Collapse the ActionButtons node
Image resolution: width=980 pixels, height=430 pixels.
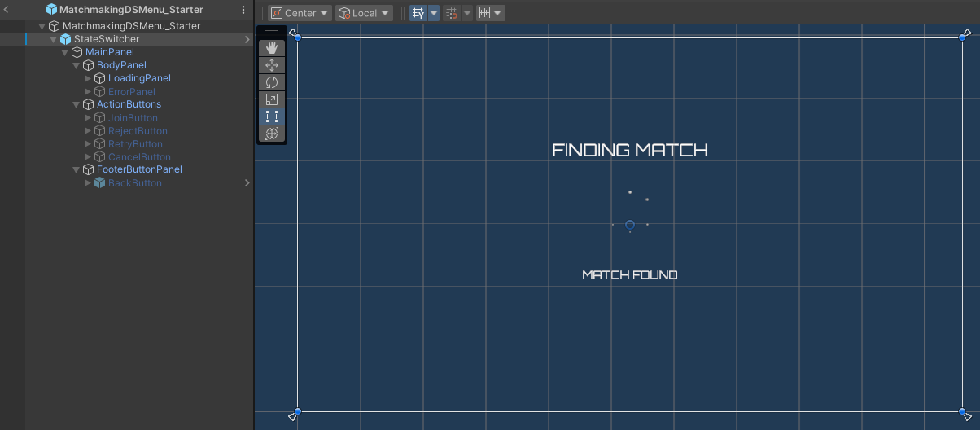click(77, 104)
